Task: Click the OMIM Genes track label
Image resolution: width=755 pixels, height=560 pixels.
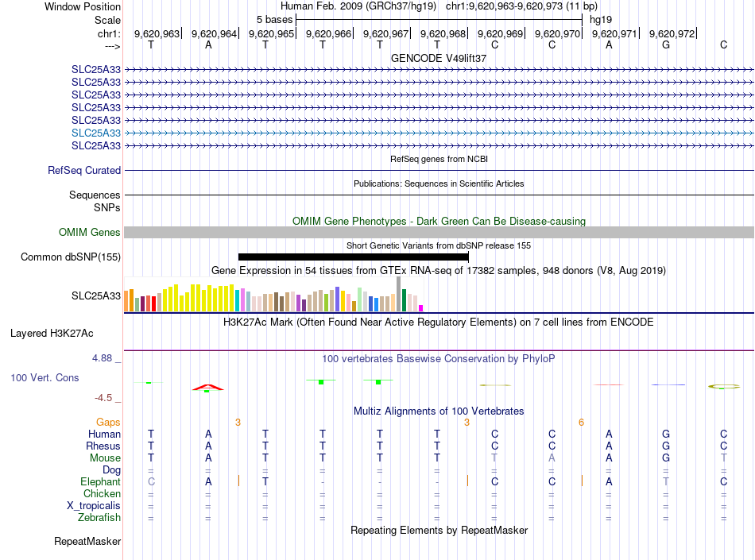Action: pos(90,233)
